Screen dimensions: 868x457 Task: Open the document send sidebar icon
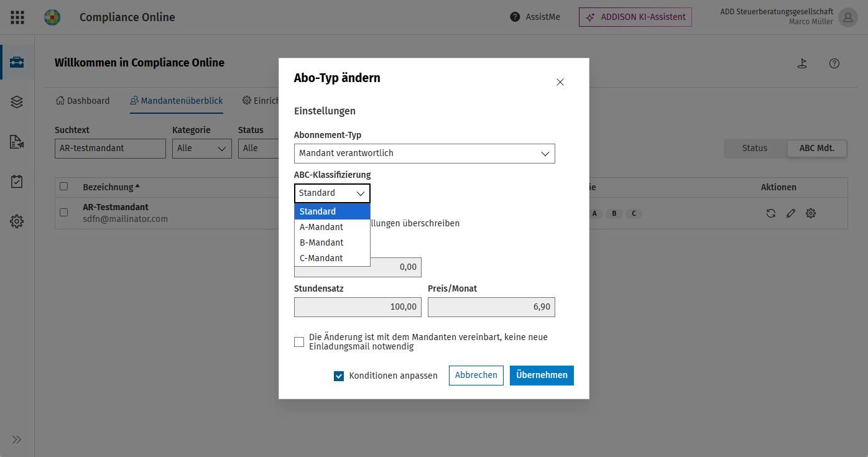pos(17,142)
